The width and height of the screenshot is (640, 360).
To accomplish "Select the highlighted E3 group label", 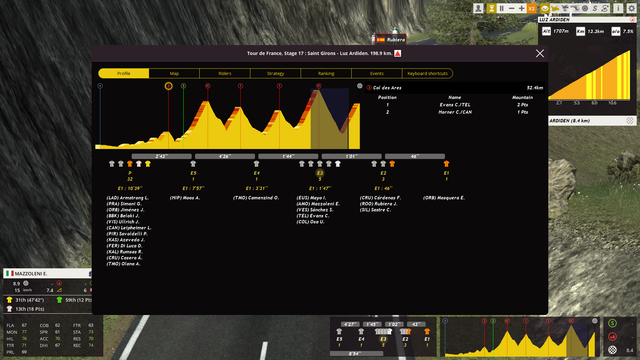I will point(320,173).
